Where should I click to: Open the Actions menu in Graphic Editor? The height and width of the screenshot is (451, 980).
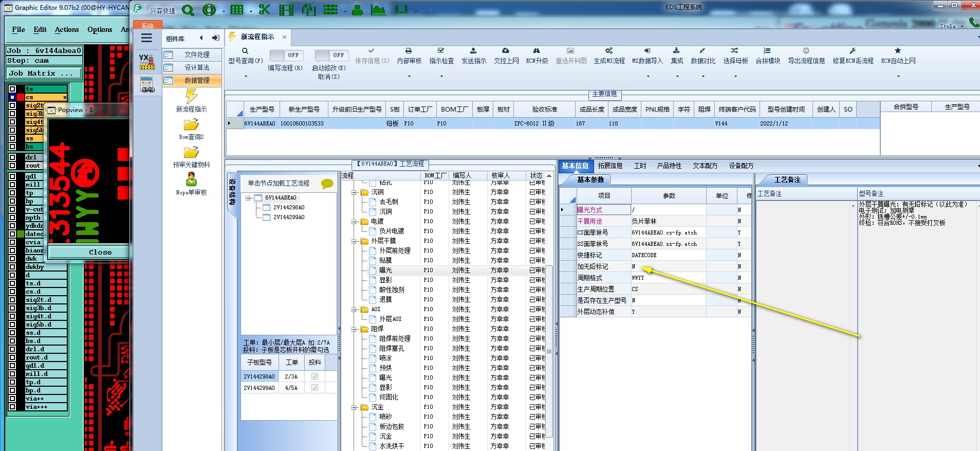click(67, 30)
